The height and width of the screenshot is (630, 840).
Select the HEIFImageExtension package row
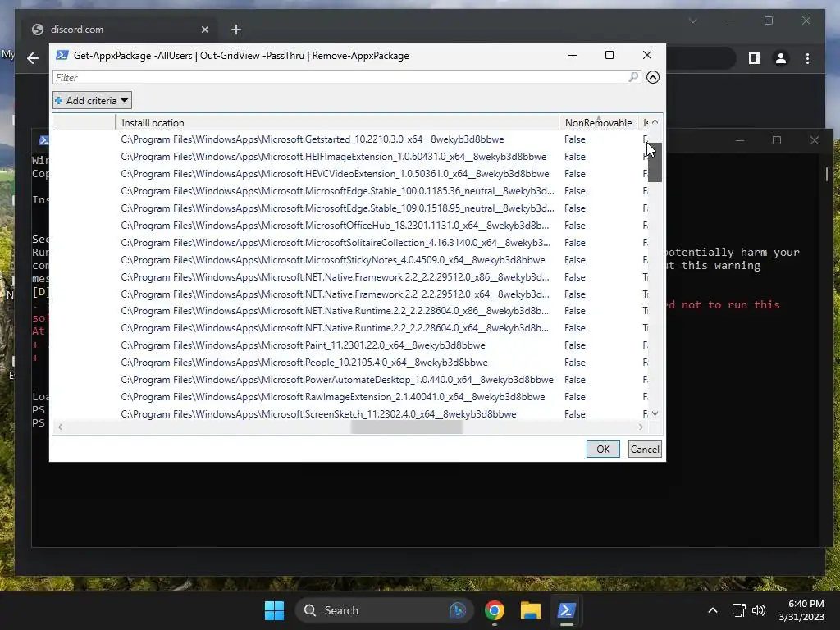[350, 157]
